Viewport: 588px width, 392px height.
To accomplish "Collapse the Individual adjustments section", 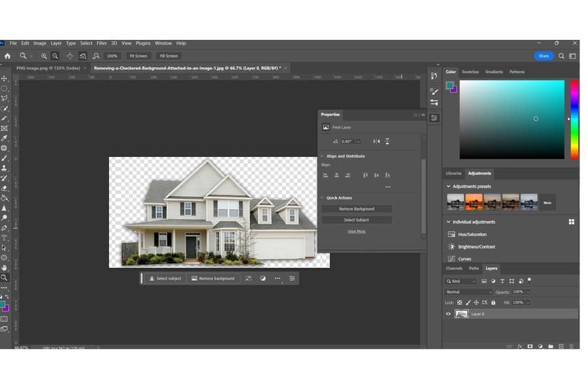I will [x=448, y=221].
